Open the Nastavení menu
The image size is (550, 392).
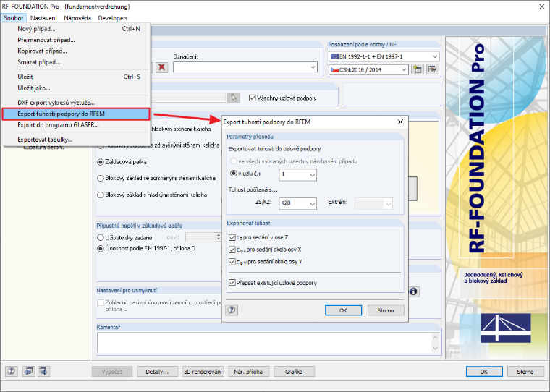(43, 18)
